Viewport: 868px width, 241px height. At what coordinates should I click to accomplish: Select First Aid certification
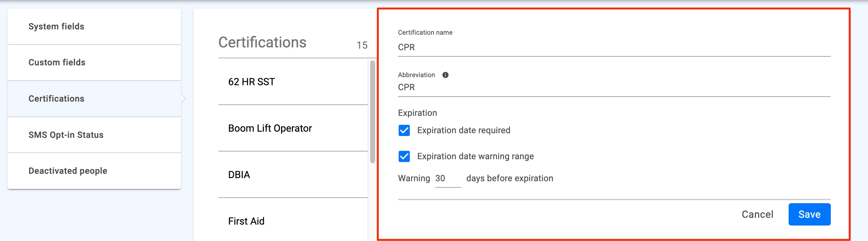pos(293,220)
